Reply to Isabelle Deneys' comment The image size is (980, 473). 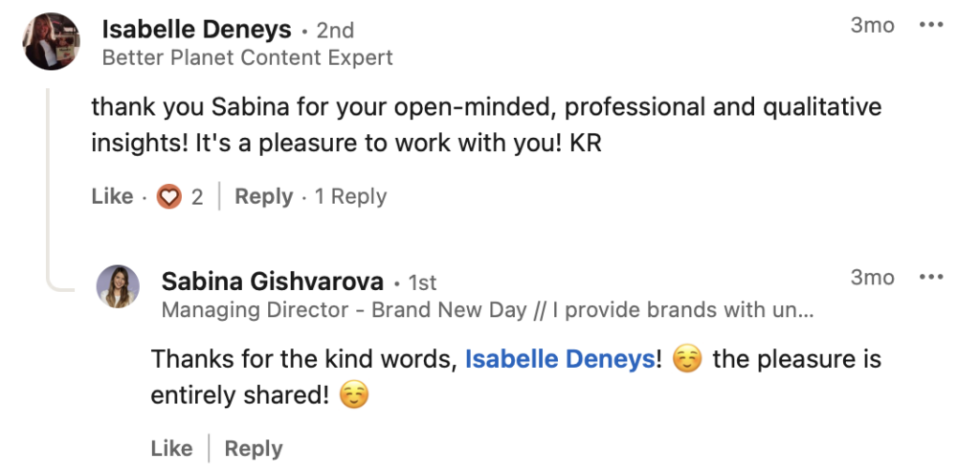coord(264,196)
